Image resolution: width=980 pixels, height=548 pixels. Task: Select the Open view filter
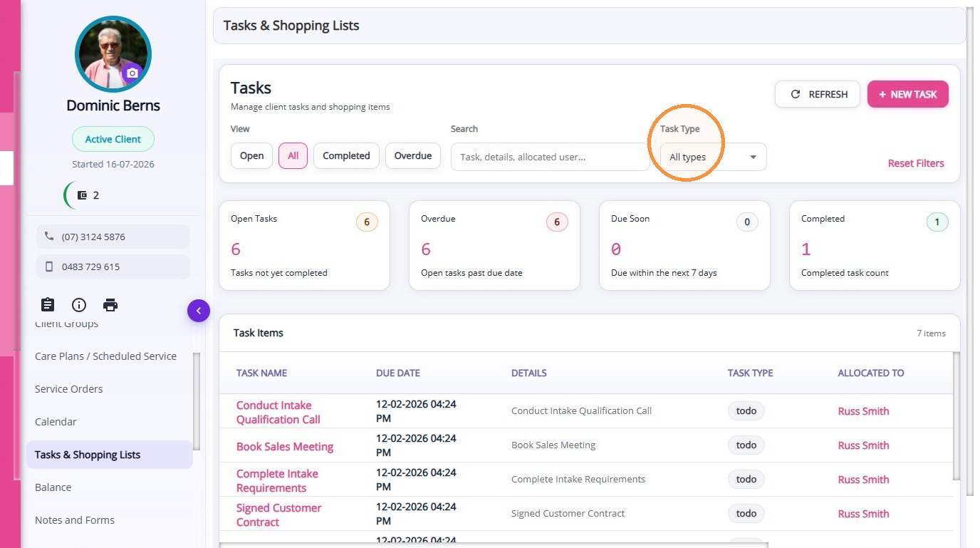pyautogui.click(x=251, y=156)
